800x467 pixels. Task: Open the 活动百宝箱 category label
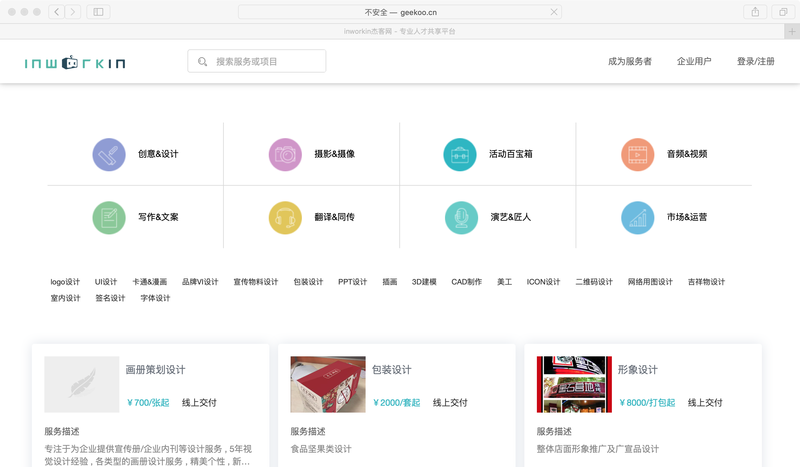point(511,154)
